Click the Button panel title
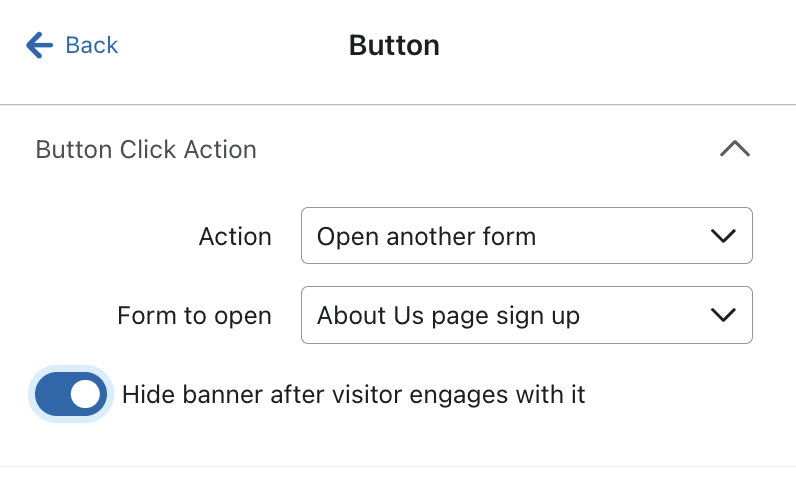This screenshot has width=796, height=478. point(394,45)
